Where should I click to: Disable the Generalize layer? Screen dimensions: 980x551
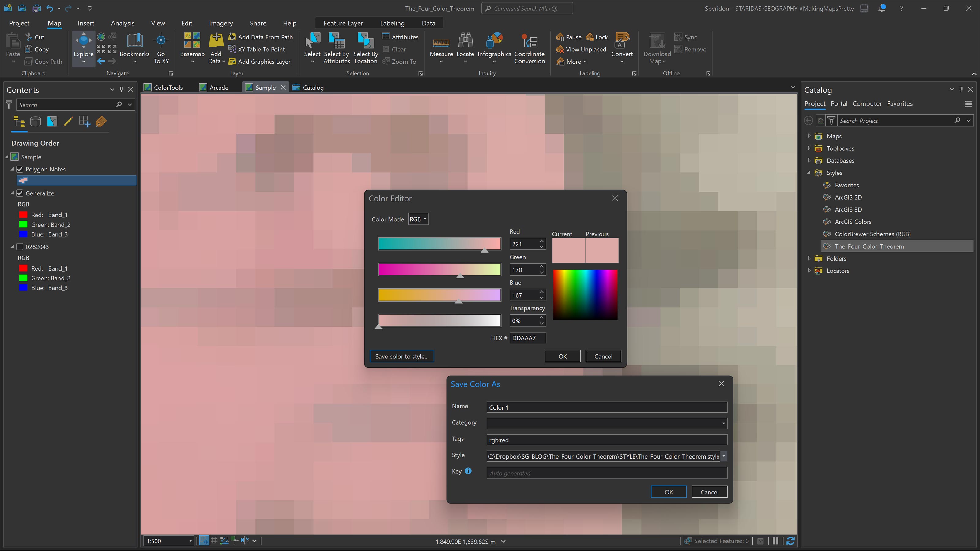point(20,193)
